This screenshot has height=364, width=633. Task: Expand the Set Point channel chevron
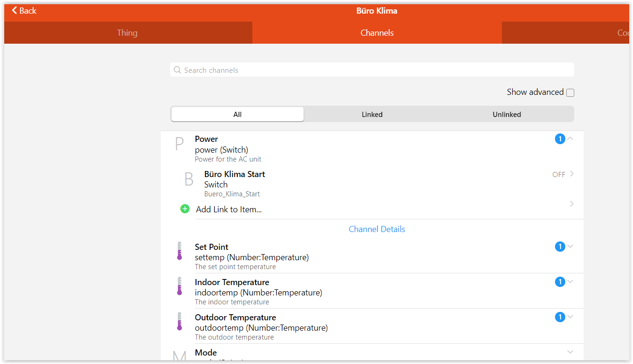(570, 246)
